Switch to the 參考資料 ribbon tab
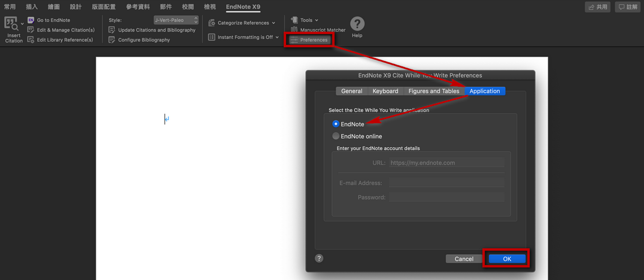Screen dimensions: 644x280 (x=138, y=7)
